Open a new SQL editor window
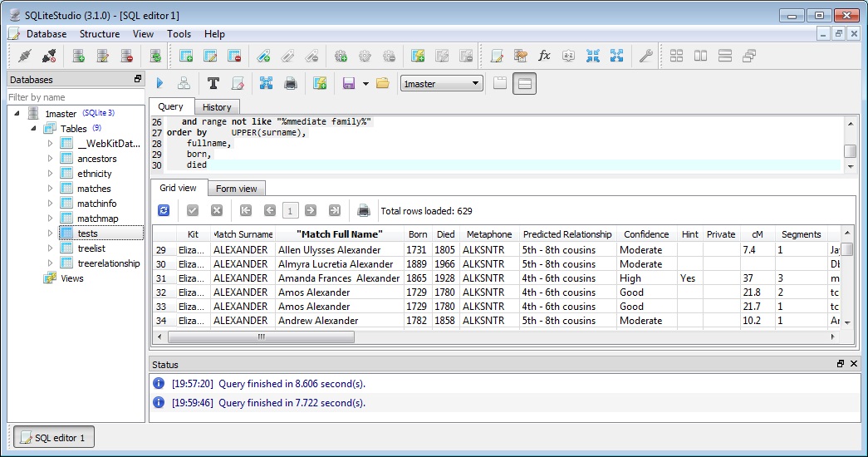Viewport: 868px width, 457px height. [497, 56]
